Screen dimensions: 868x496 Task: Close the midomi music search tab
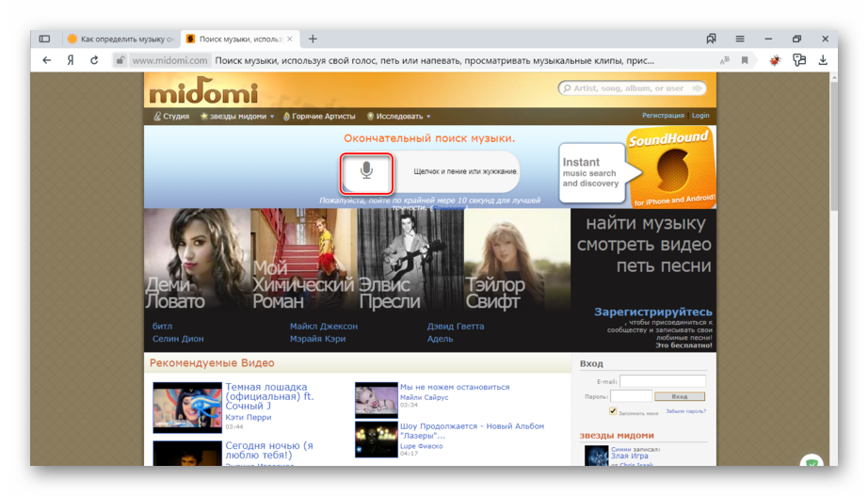point(290,39)
